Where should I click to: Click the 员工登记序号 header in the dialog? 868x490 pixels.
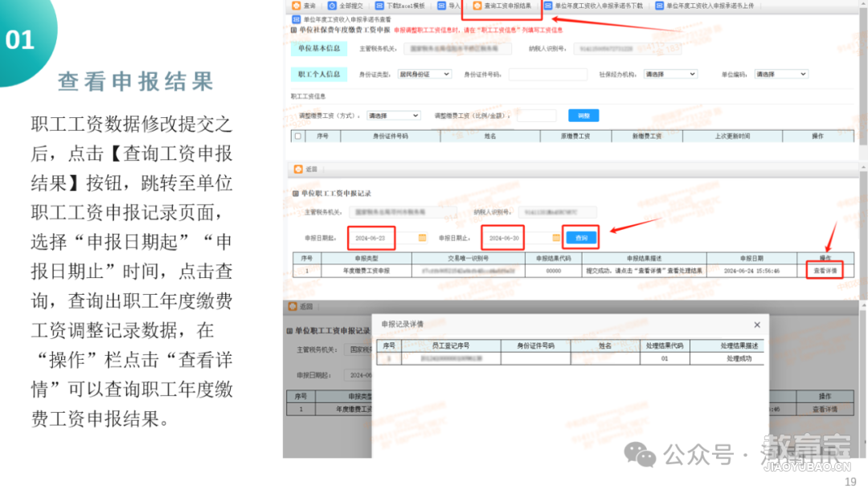coord(451,345)
